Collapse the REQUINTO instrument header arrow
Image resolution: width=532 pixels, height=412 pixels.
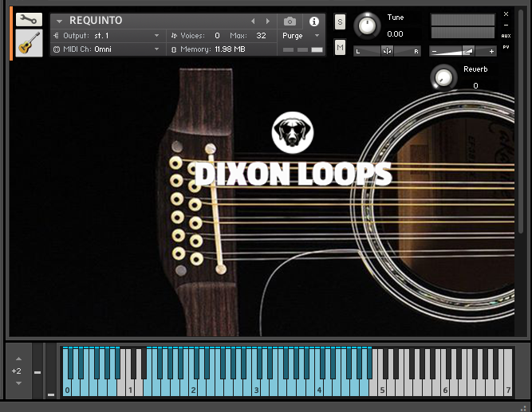[x=59, y=22]
